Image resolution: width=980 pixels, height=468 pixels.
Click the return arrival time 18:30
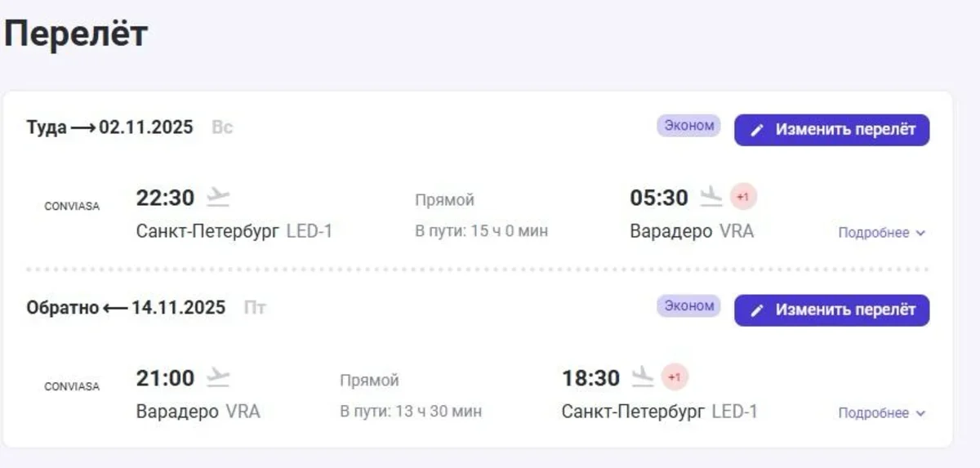[590, 378]
